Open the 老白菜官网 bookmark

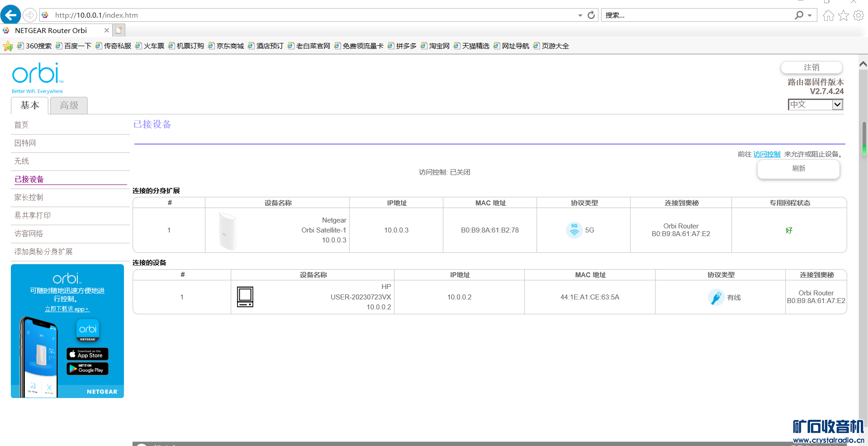coord(309,46)
